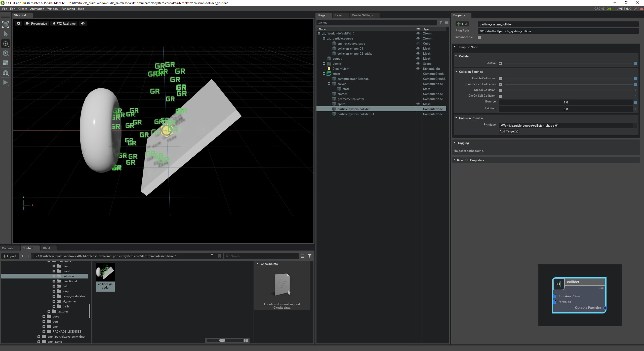The height and width of the screenshot is (351, 644).
Task: Click the eye visibility icon for particle_source
Action: [417, 39]
